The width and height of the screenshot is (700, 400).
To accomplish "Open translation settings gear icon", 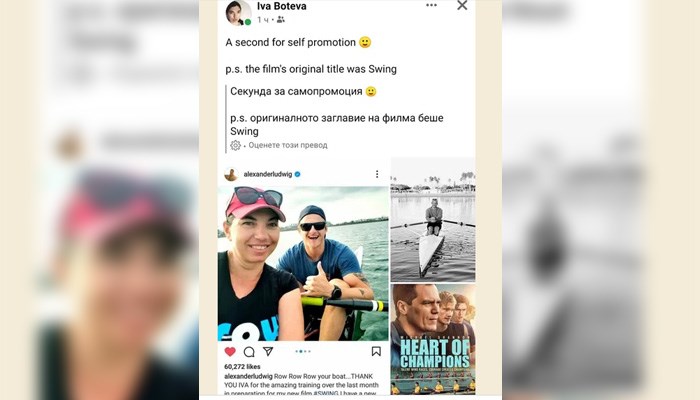I will tap(235, 145).
